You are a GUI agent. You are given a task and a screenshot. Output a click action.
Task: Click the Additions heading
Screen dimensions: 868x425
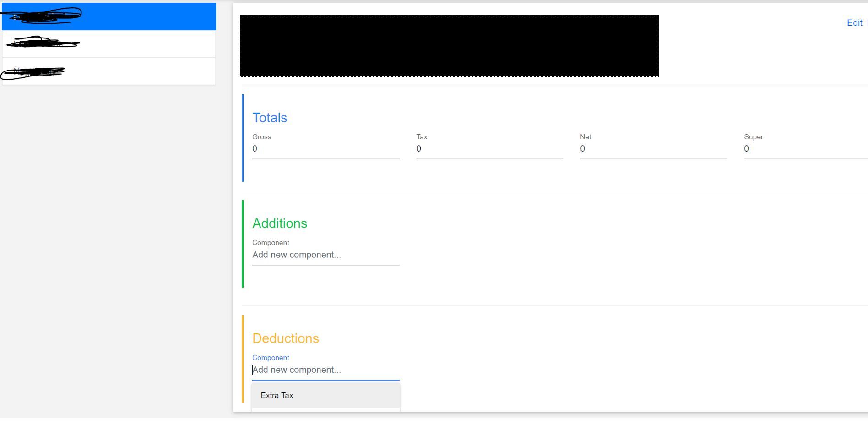[280, 223]
